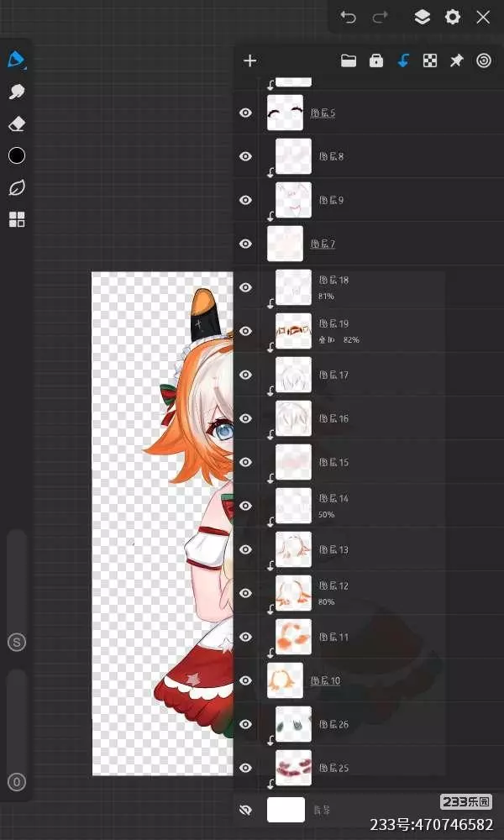
Task: Hide layer 图层10
Action: point(246,680)
